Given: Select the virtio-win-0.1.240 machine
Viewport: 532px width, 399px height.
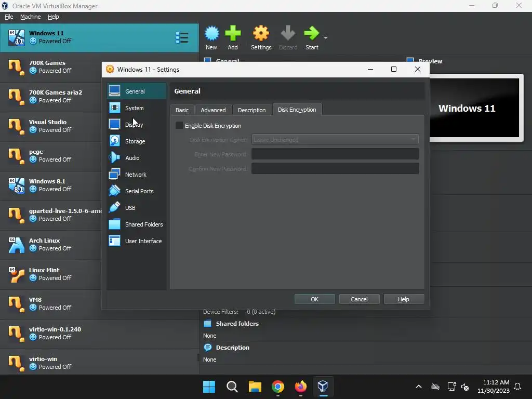Looking at the screenshot, I should click(99, 334).
